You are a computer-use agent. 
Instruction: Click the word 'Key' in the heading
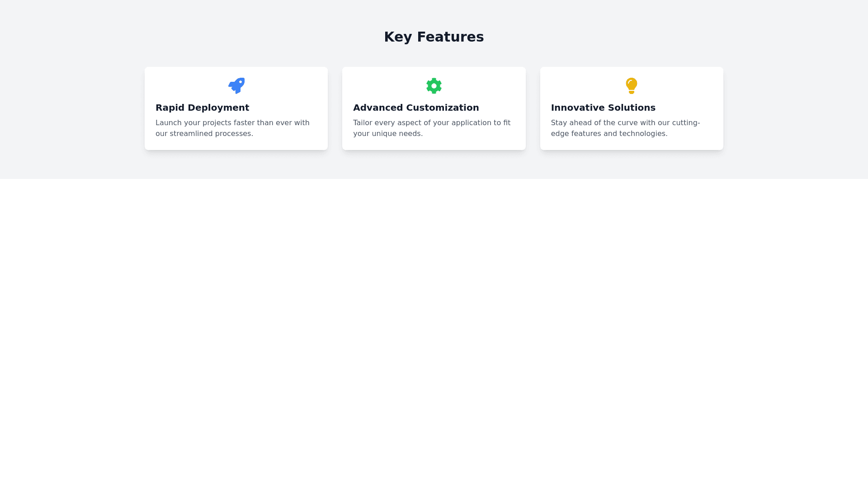pyautogui.click(x=398, y=37)
